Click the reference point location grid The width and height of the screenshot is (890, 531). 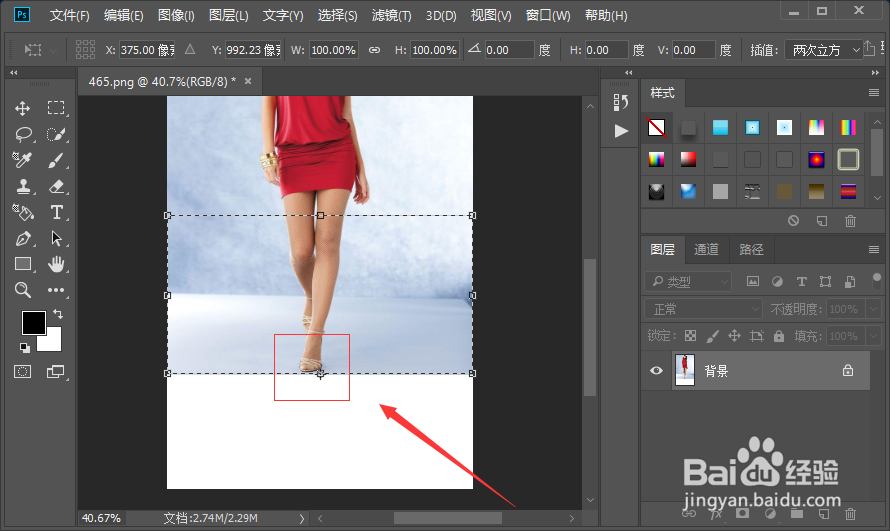pos(85,49)
